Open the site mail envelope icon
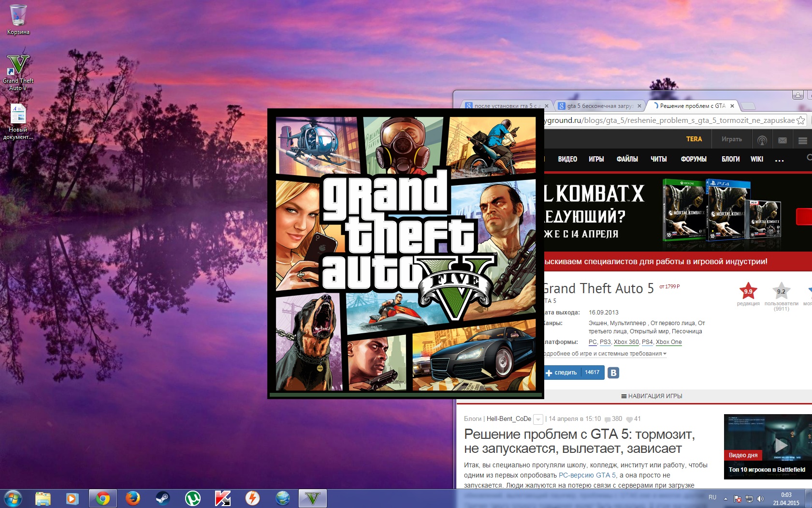812x508 pixels. [783, 140]
